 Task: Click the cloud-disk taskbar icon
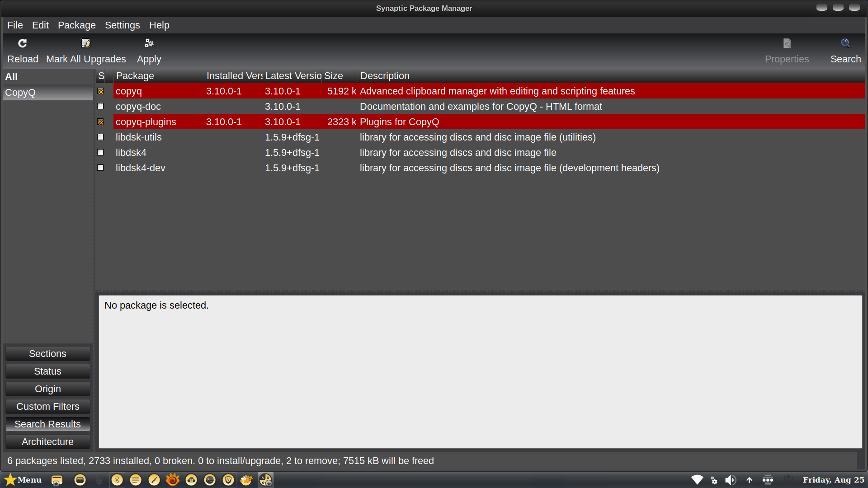(x=191, y=480)
